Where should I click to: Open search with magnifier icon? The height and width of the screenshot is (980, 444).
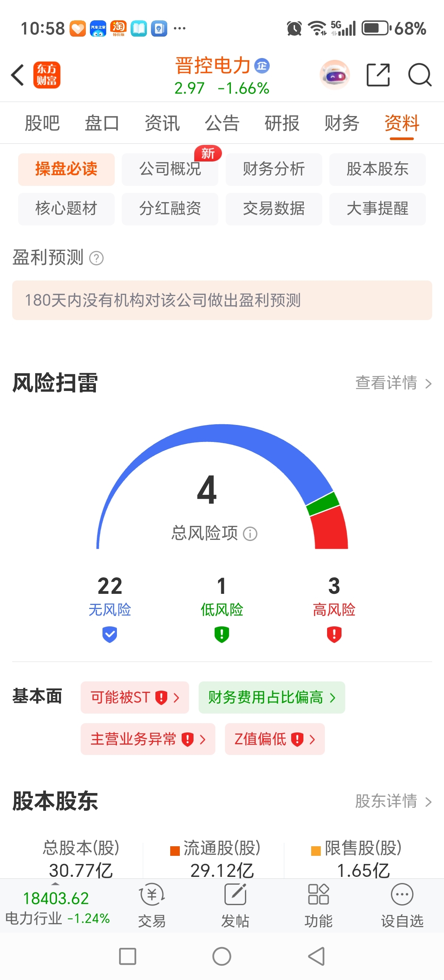[x=419, y=75]
